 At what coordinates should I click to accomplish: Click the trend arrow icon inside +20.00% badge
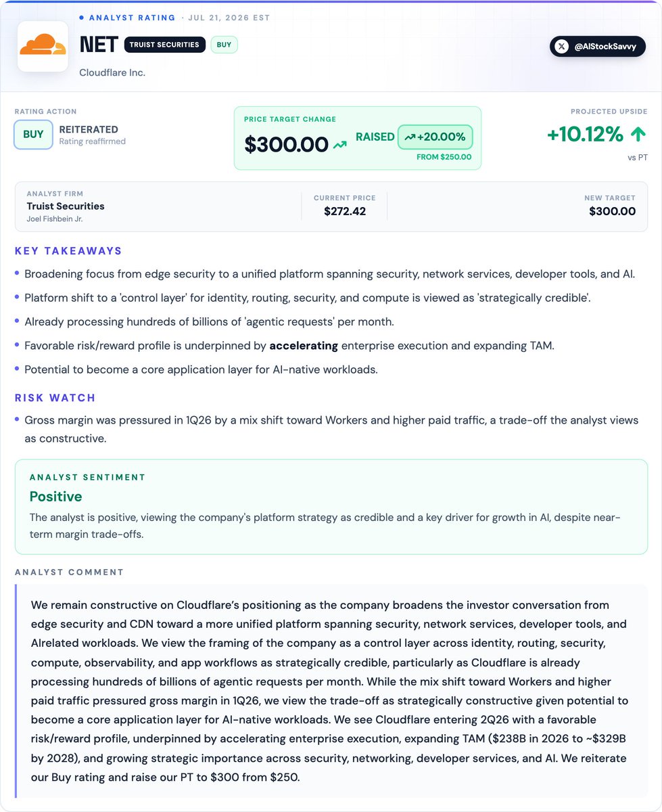[x=410, y=137]
